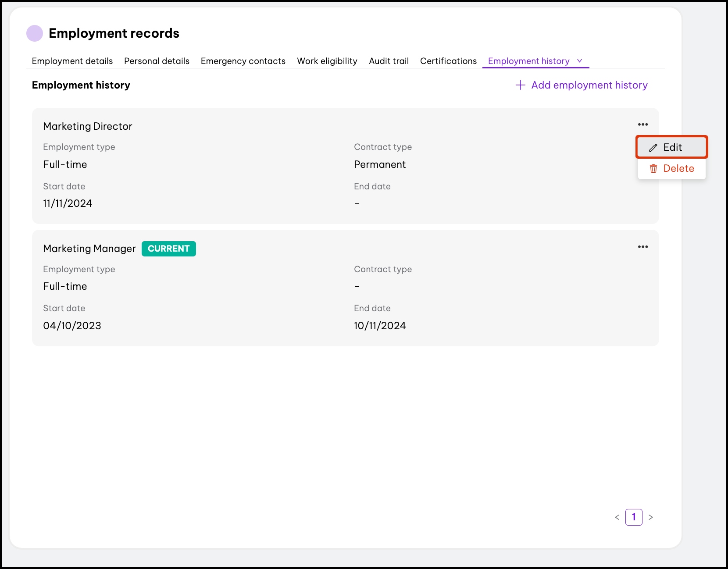This screenshot has width=728, height=569.
Task: Go to the previous page arrow
Action: point(617,517)
